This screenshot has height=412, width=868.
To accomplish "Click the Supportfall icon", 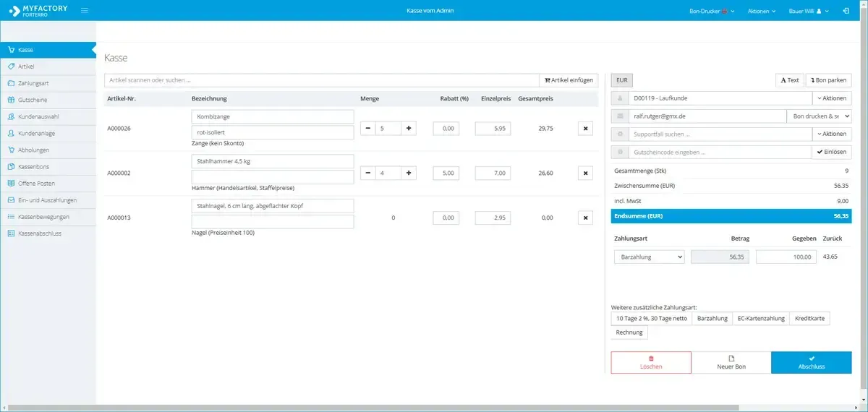I will click(x=620, y=134).
